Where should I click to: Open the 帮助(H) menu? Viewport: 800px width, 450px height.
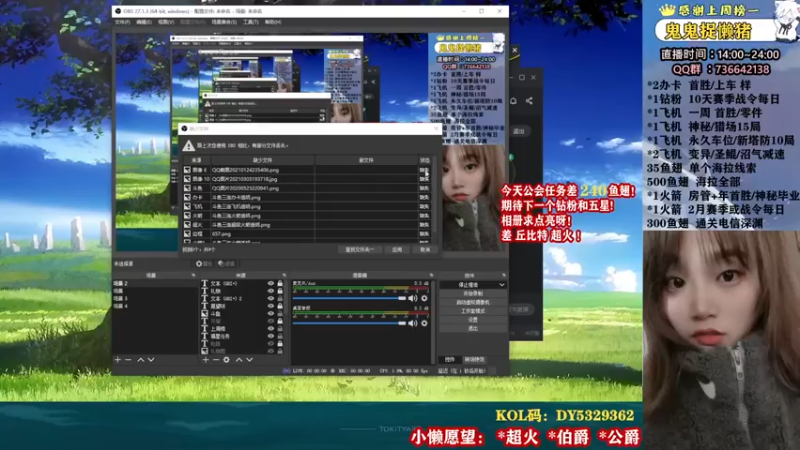(273, 22)
